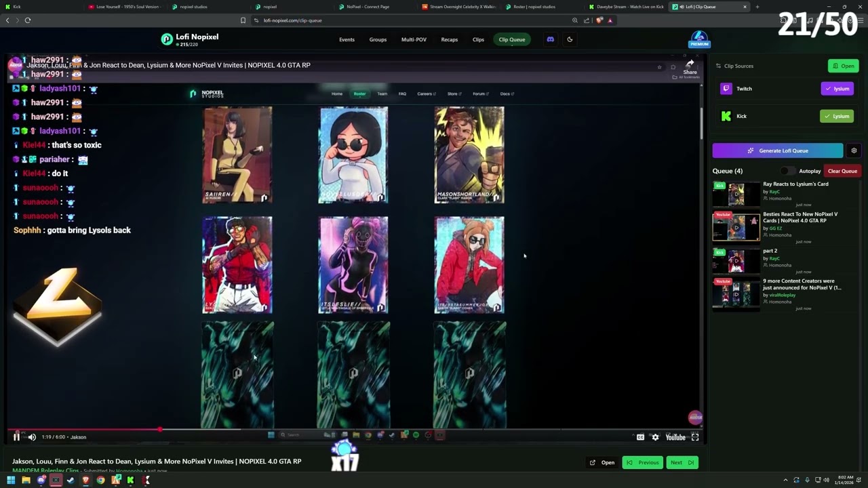Image resolution: width=868 pixels, height=488 pixels.
Task: Open viralRoleplay channel link in queue
Action: (x=782, y=296)
